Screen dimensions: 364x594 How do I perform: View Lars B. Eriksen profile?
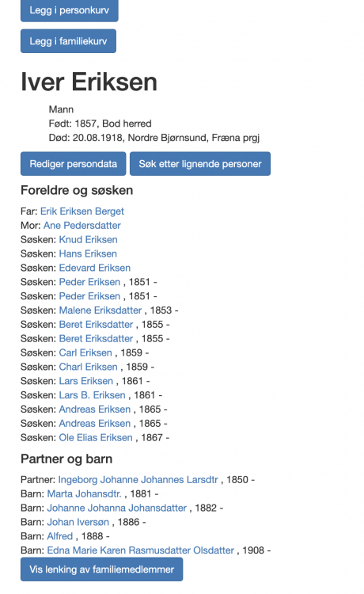point(92,395)
